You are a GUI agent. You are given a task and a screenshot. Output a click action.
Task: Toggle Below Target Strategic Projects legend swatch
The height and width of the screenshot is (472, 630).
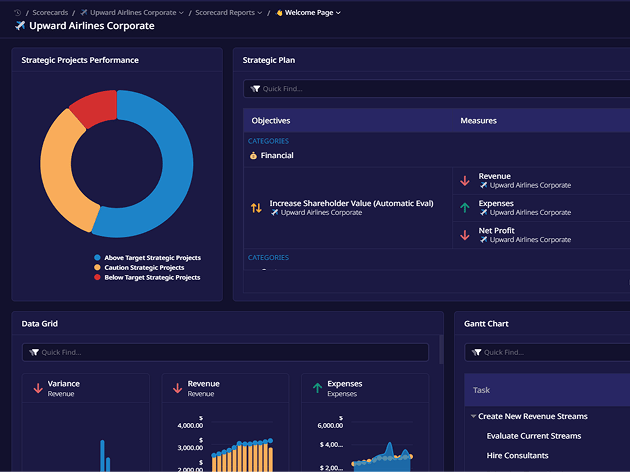pos(97,277)
